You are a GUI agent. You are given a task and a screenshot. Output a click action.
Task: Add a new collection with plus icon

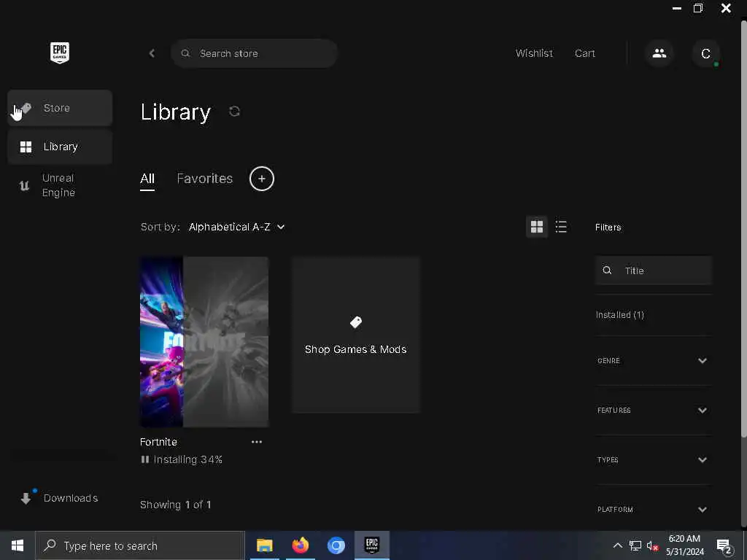click(x=262, y=179)
